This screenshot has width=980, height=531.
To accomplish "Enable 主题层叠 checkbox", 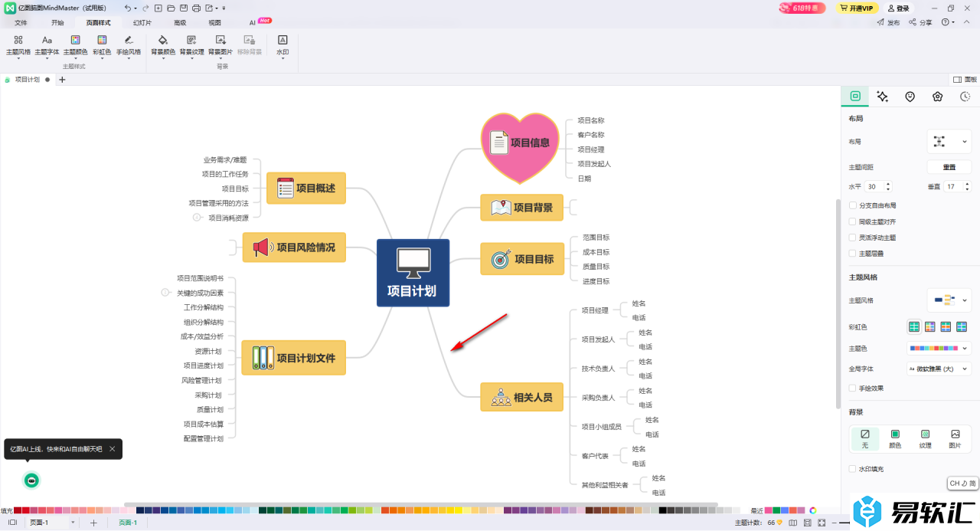I will pyautogui.click(x=853, y=253).
